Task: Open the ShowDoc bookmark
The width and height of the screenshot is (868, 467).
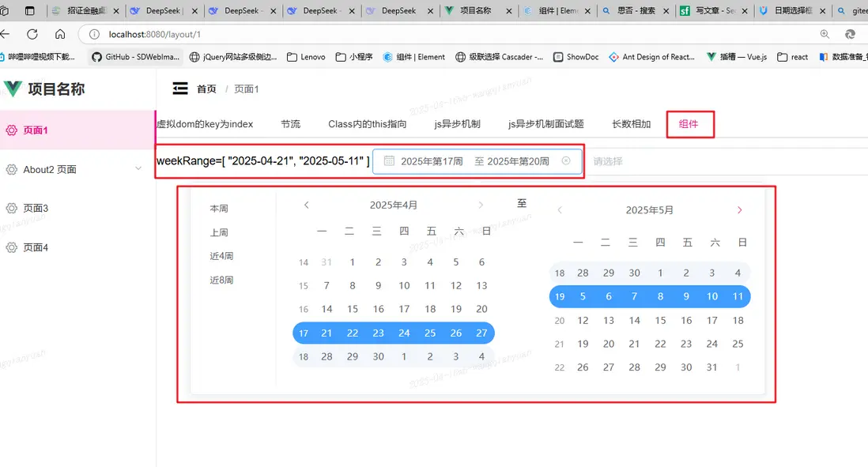Action: pyautogui.click(x=576, y=57)
